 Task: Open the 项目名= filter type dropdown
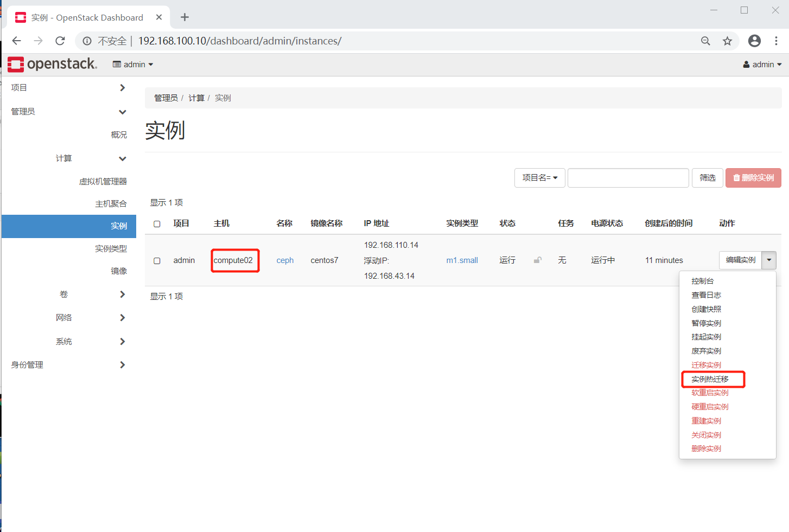pos(539,177)
